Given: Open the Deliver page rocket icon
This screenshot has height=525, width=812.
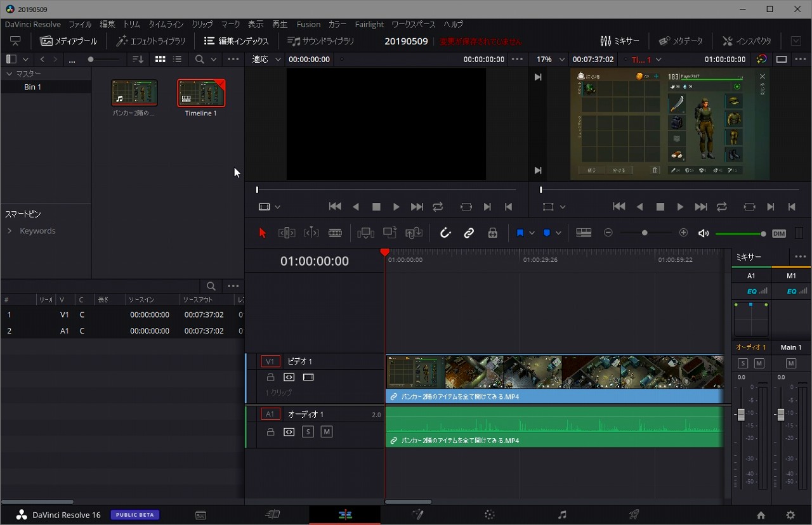Looking at the screenshot, I should tap(634, 515).
